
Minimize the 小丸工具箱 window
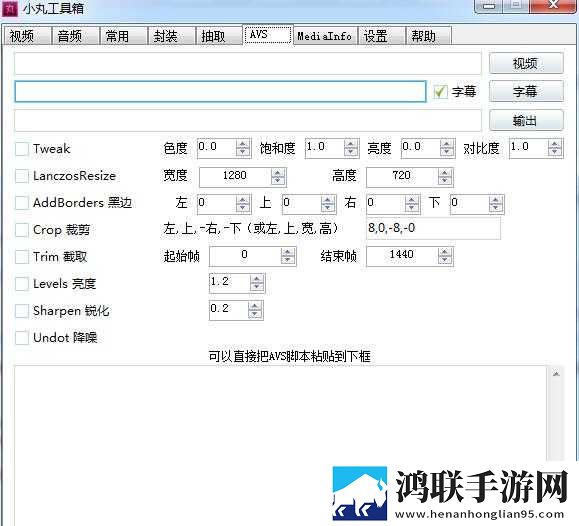pos(488,6)
